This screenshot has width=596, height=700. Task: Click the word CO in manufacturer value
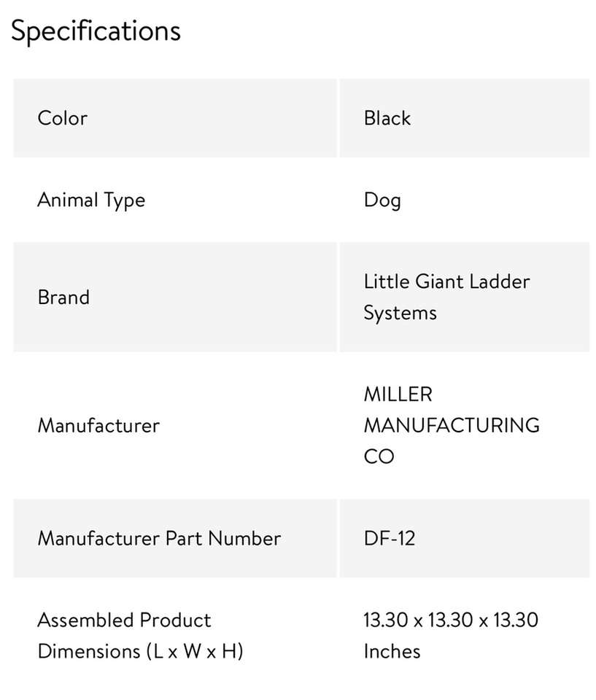point(379,456)
